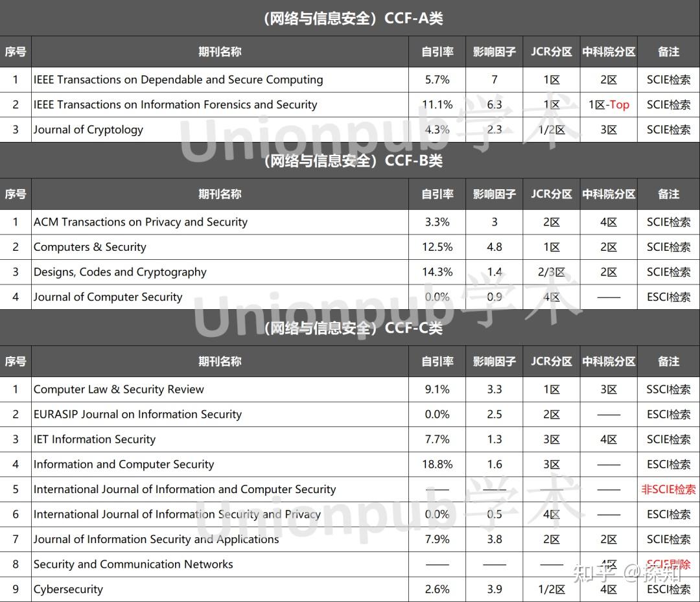Image resolution: width=700 pixels, height=602 pixels.
Task: Click SSCI检索 remark for Computer Law & Security Review
Action: point(668,389)
